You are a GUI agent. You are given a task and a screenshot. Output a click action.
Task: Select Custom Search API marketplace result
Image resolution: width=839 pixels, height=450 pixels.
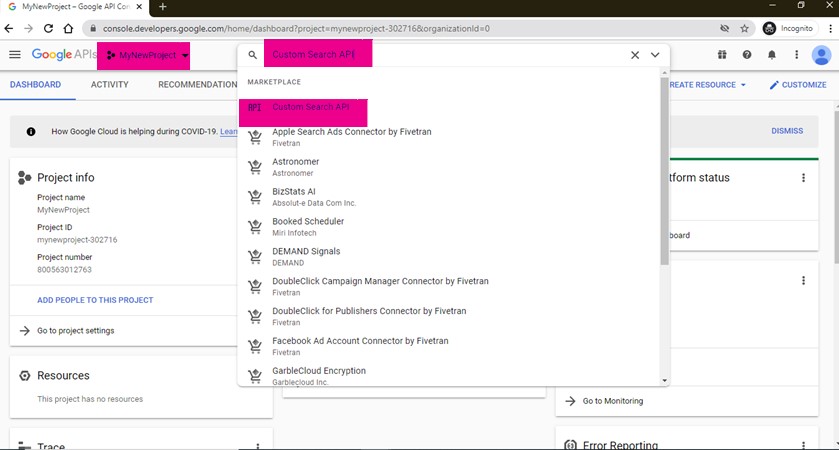[x=310, y=107]
